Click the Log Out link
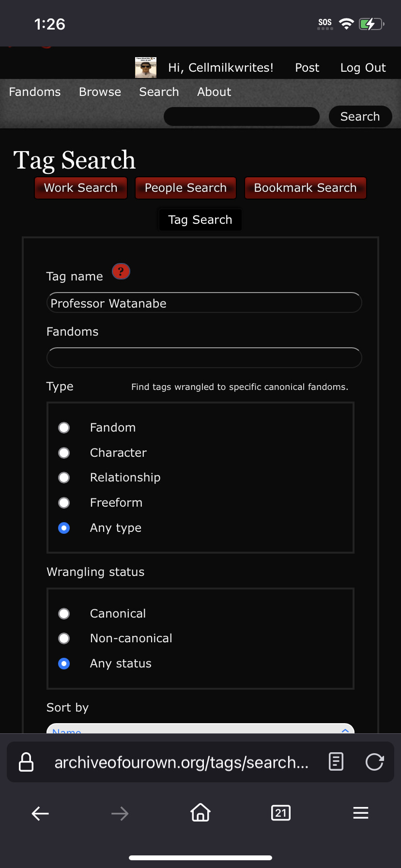 [363, 68]
